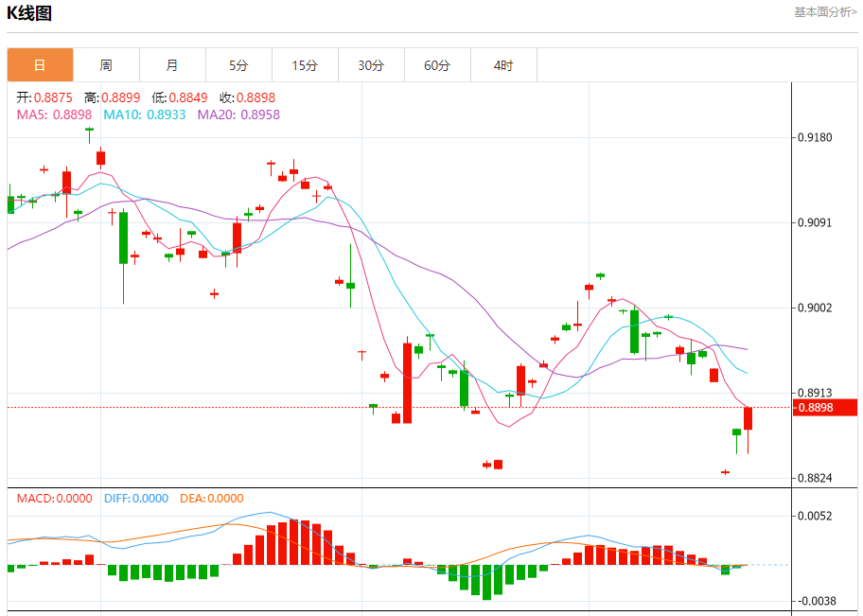Click the low price 0.8849 value
The image size is (863, 616).
point(188,98)
